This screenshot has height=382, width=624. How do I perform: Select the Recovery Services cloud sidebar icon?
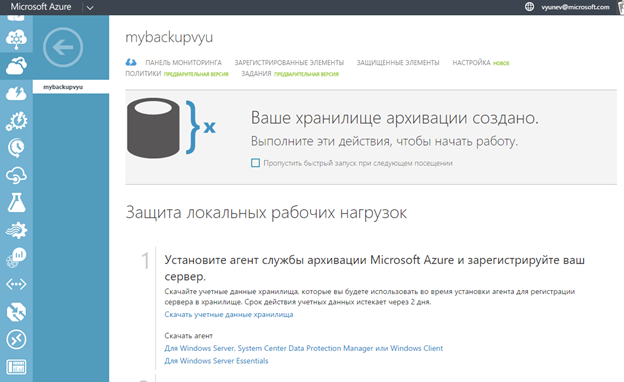click(x=16, y=66)
